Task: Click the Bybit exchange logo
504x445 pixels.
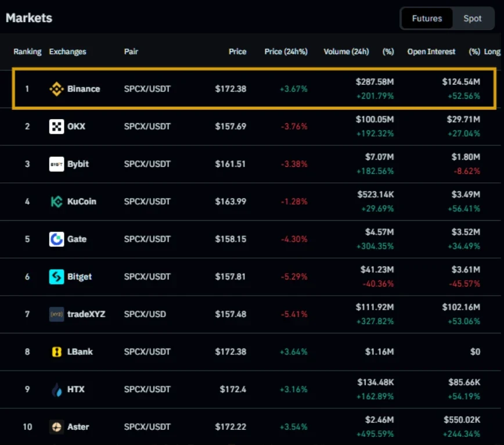Action: pyautogui.click(x=56, y=164)
